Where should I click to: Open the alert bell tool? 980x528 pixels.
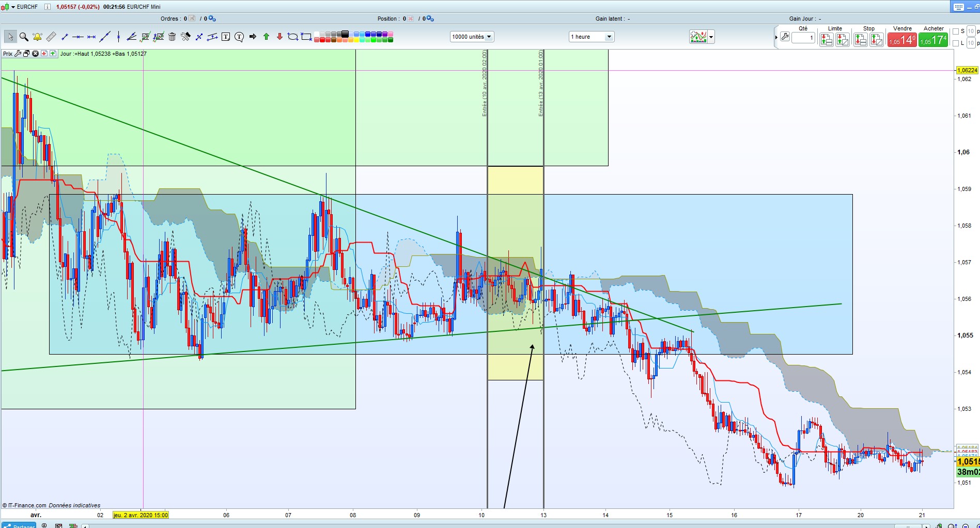point(37,37)
